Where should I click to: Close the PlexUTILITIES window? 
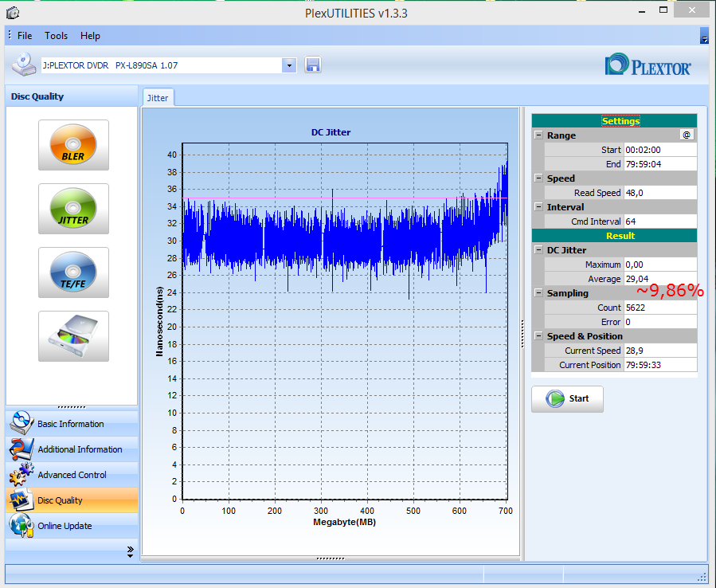(x=692, y=10)
